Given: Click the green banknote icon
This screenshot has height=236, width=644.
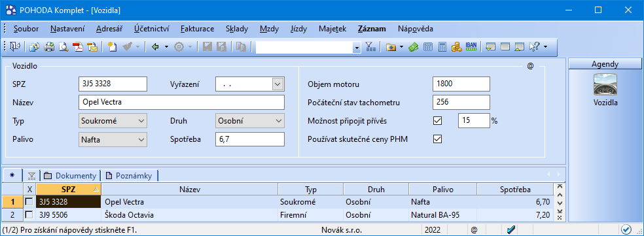Looking at the screenshot, I should [413, 47].
